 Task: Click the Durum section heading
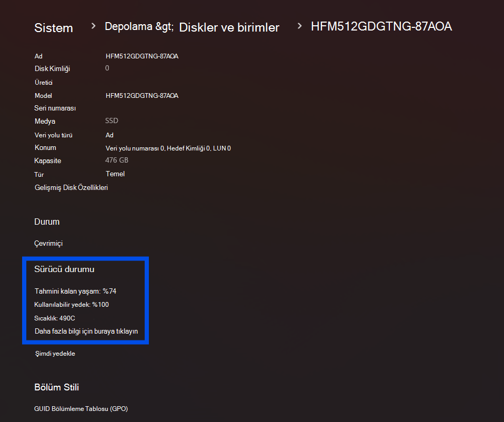(47, 222)
